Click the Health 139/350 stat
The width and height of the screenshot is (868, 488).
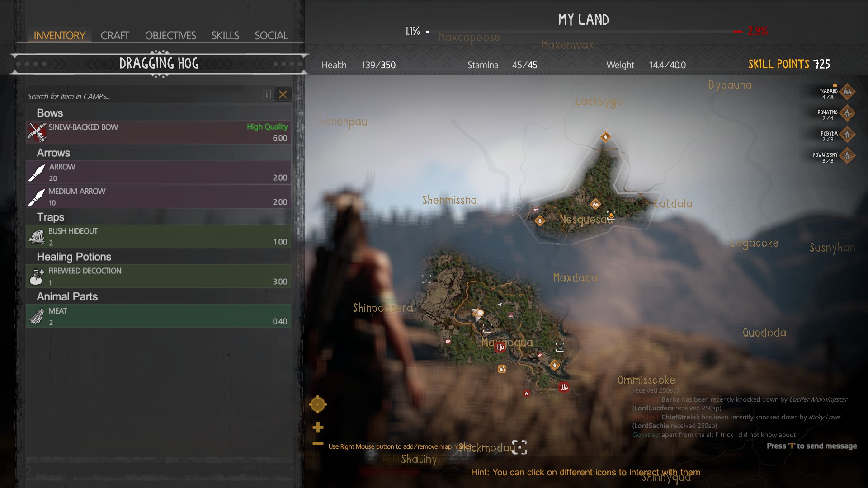359,65
